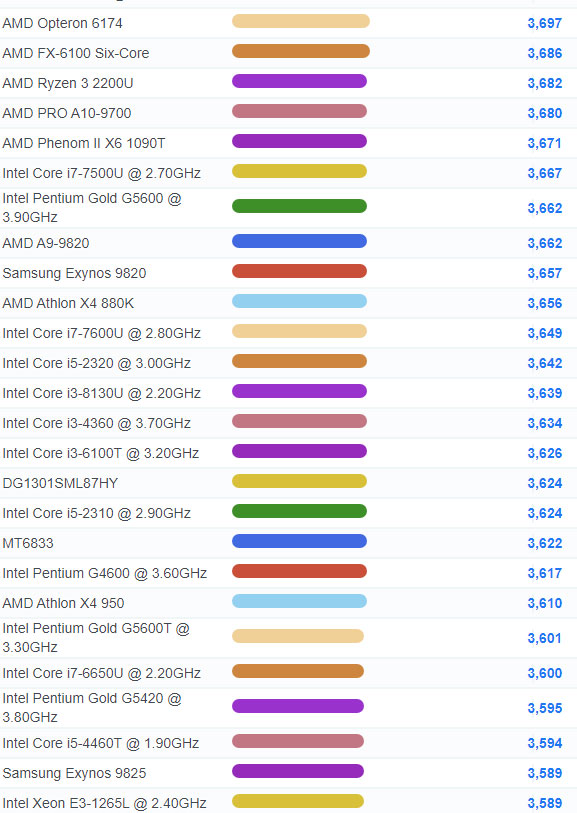Select Intel Core i7-7600U @ 2.80GHz
Screen dimensions: 577x813
tap(102, 334)
